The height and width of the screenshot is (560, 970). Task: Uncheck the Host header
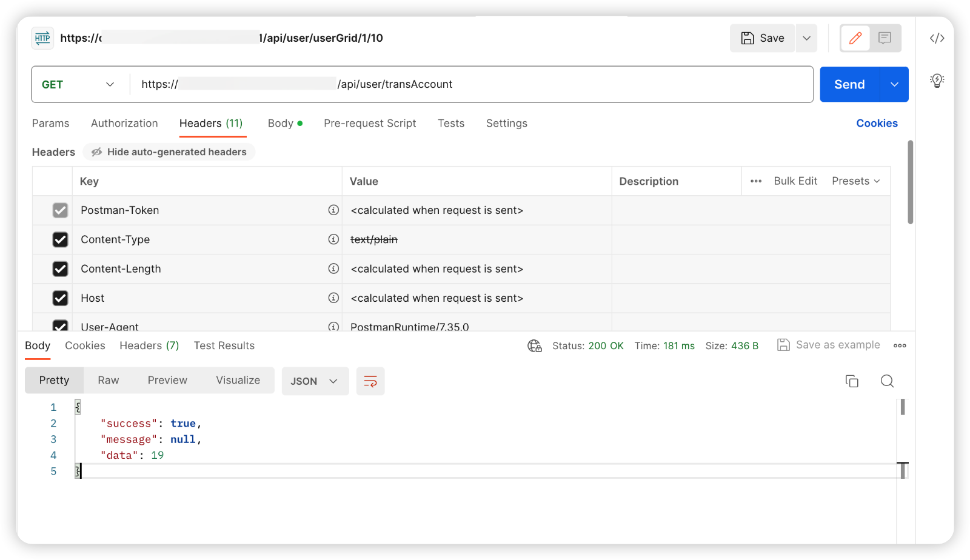pos(60,298)
